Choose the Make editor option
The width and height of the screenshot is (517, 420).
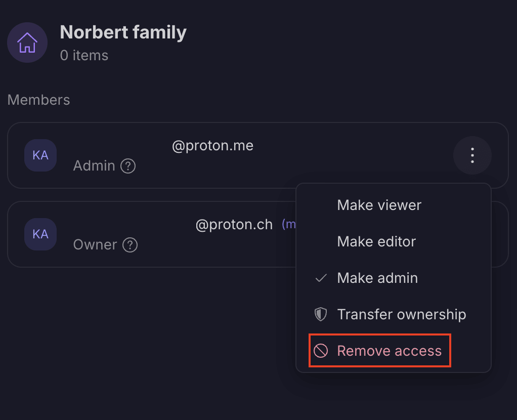[x=376, y=241]
